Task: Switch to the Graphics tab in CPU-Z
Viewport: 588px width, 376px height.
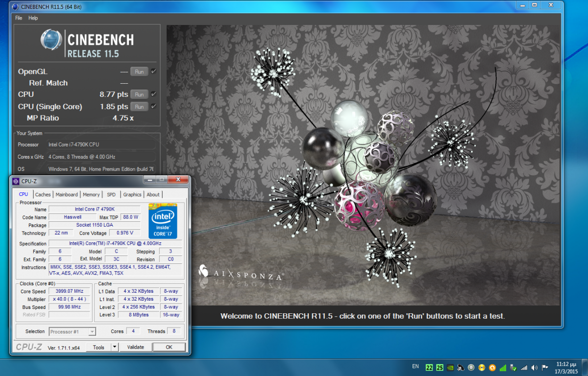Action: [x=132, y=194]
